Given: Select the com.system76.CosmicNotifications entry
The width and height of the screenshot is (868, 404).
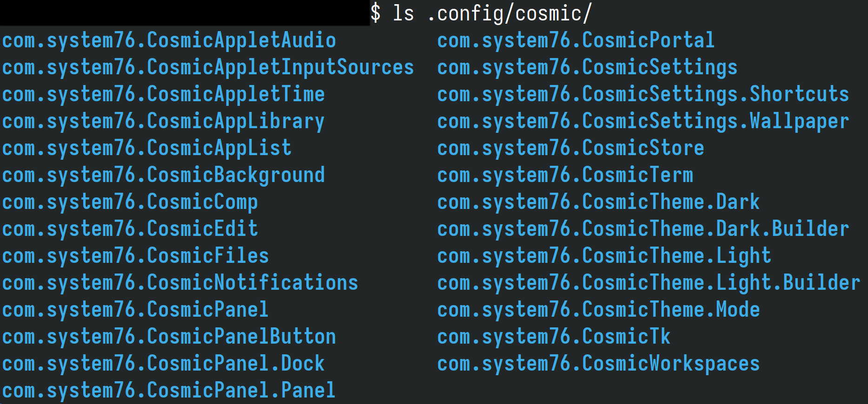Looking at the screenshot, I should point(180,283).
